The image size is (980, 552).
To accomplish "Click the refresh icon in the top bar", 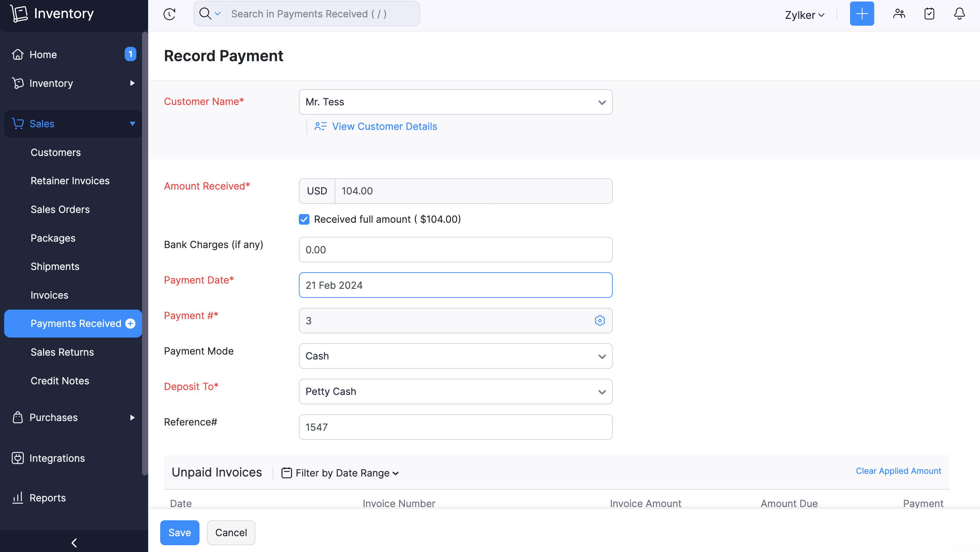I will (x=169, y=14).
